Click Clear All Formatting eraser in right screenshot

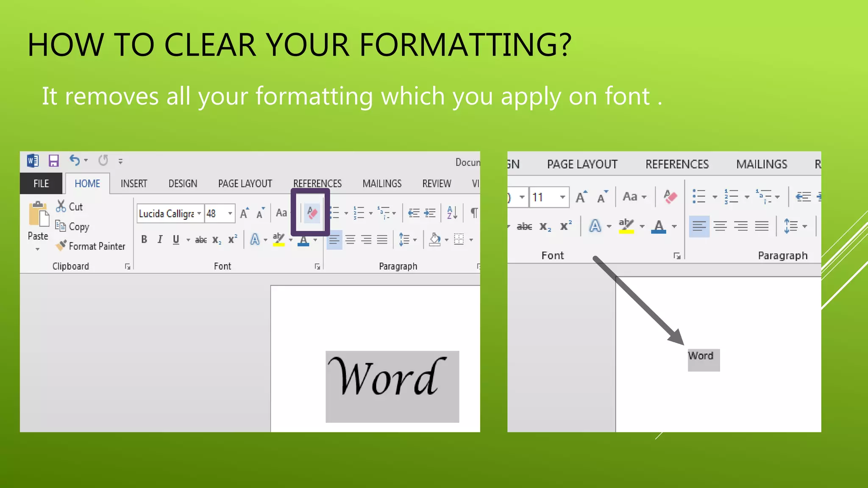point(670,197)
